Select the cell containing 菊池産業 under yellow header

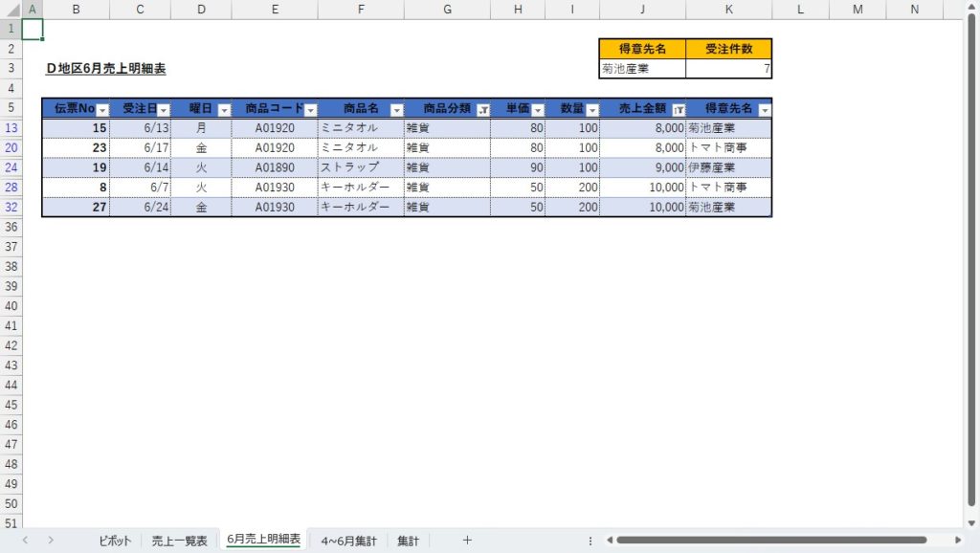(x=641, y=69)
